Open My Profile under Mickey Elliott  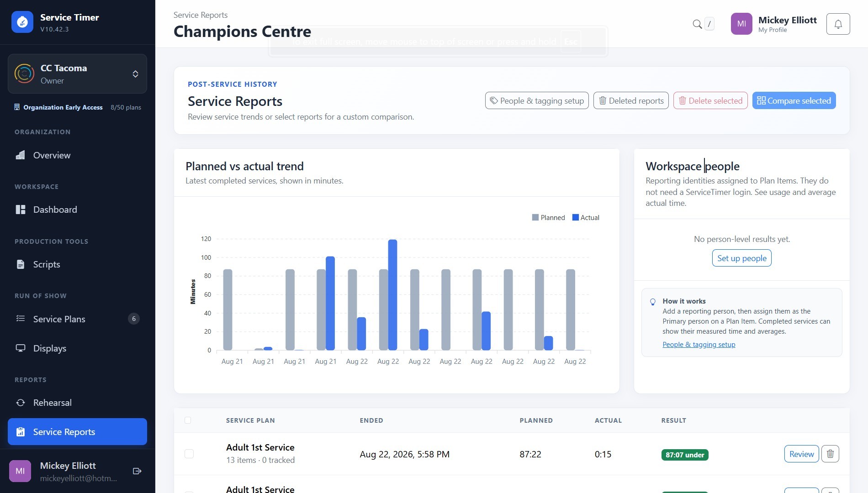pos(773,30)
